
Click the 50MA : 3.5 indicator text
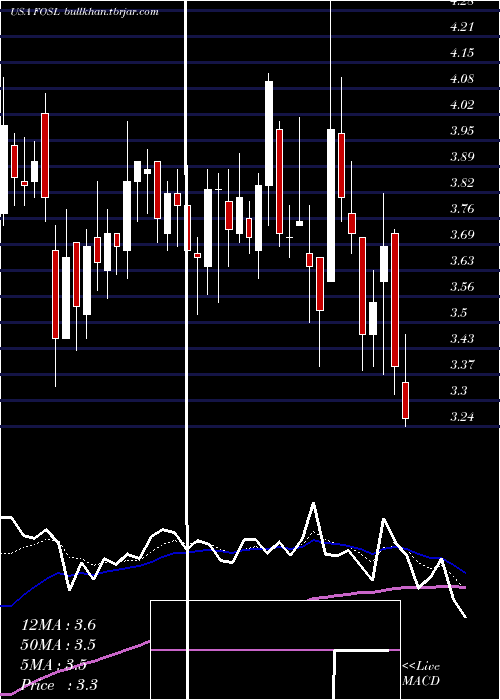tap(58, 645)
